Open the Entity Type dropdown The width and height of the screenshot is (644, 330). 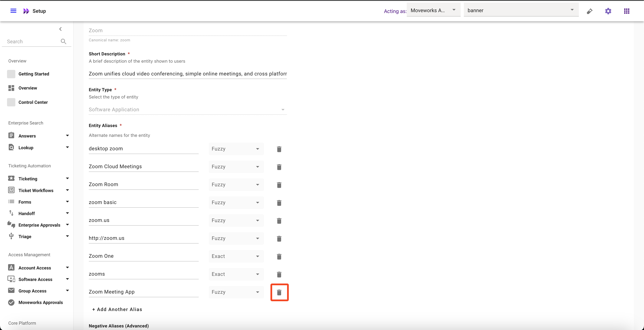187,110
